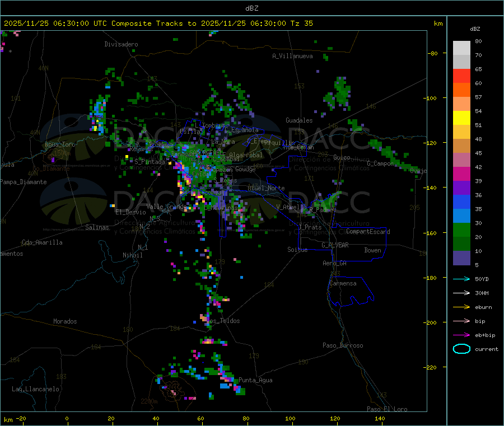This screenshot has width=504, height=426.
Task: Click the Atuel_Norte place label
Action: [x=266, y=188]
